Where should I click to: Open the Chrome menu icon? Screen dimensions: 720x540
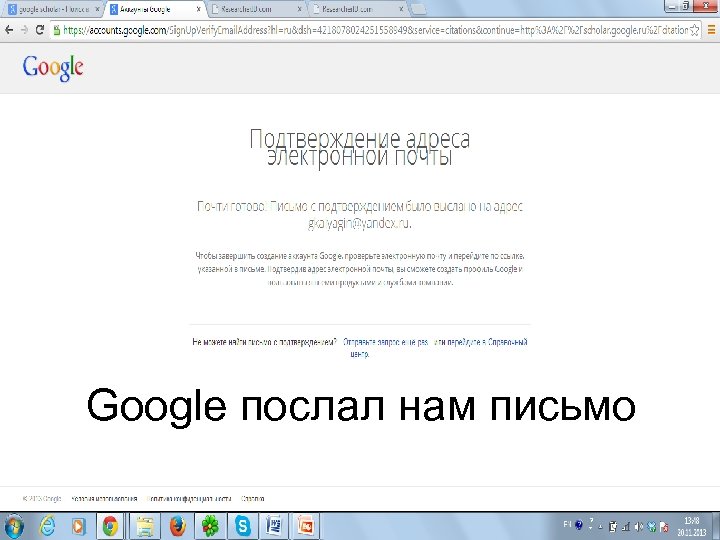pyautogui.click(x=711, y=30)
